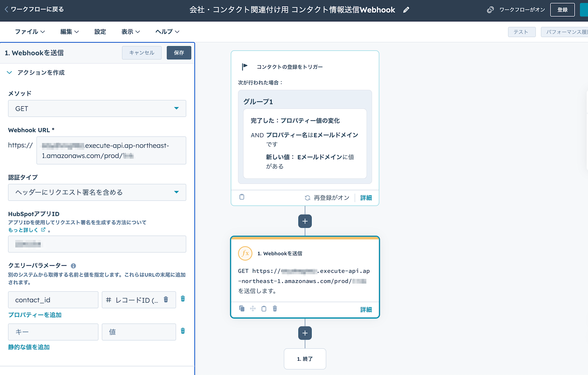Click the 保存 button
The image size is (588, 375).
[x=179, y=53]
